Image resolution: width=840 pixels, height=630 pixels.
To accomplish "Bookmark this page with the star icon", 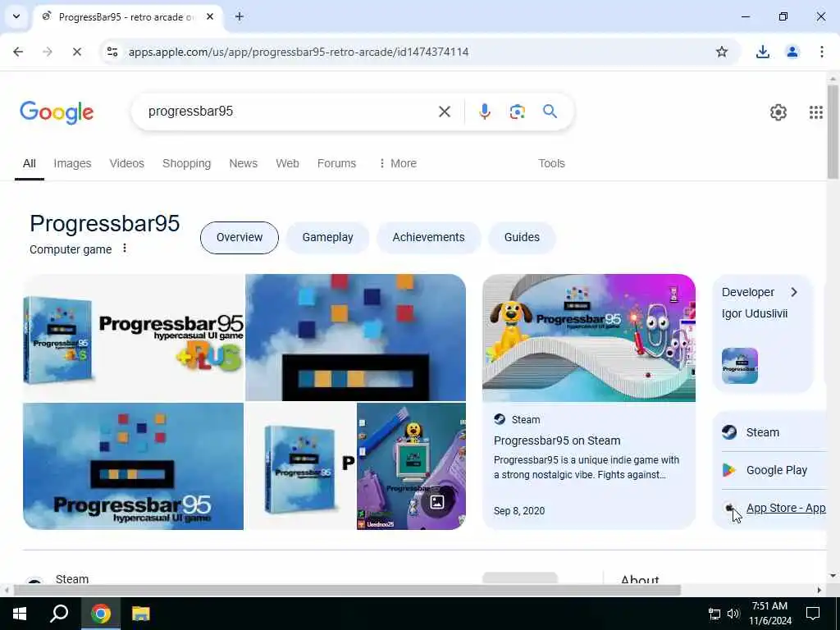I will coord(722,52).
